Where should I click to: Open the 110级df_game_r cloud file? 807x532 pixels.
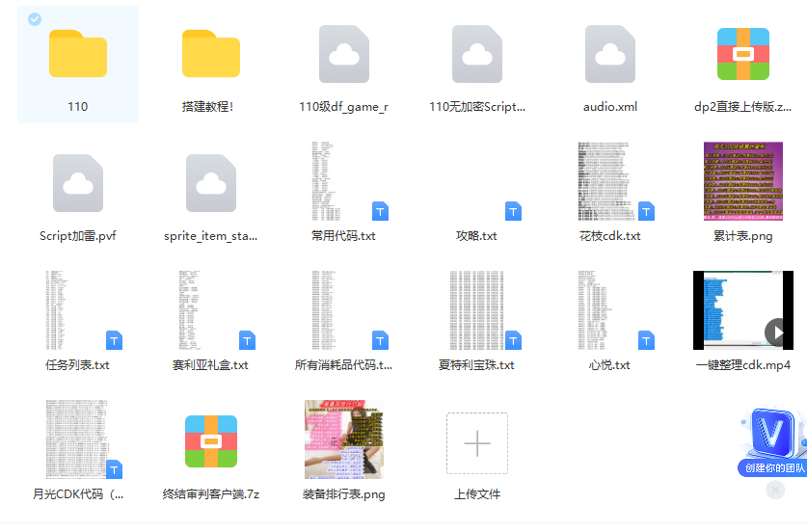344,55
